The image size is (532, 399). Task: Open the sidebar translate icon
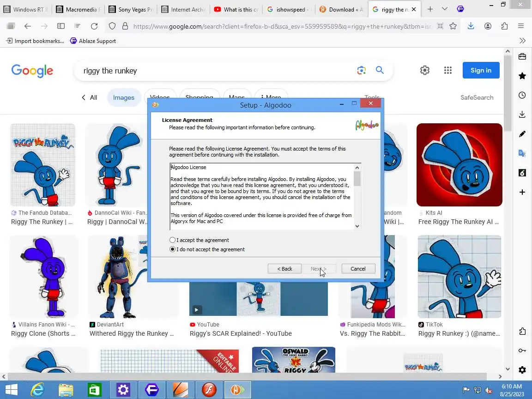tap(522, 153)
